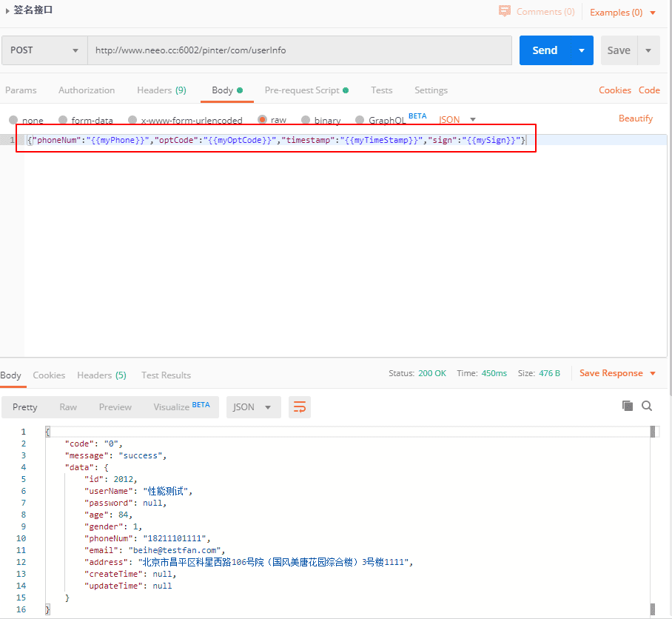This screenshot has height=619, width=672.
Task: Expand the Save Response dropdown arrow
Action: [653, 373]
